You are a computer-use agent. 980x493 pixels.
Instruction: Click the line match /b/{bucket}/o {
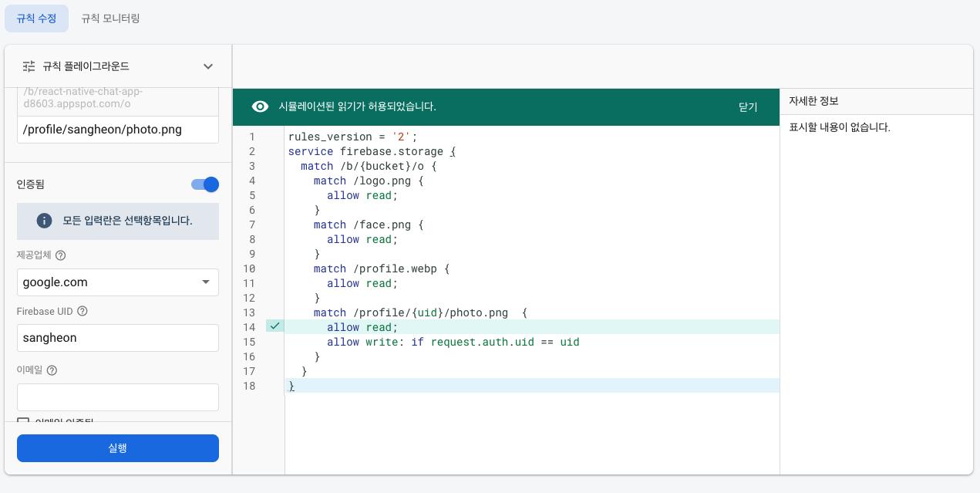point(369,166)
